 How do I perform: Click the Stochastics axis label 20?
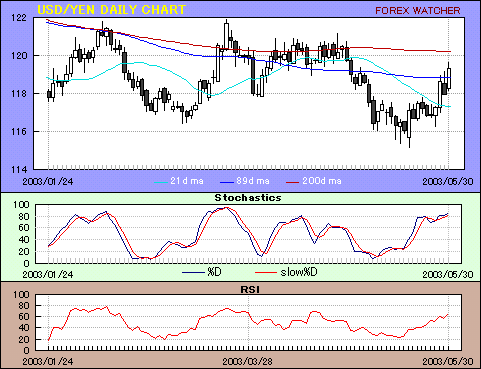23,252
